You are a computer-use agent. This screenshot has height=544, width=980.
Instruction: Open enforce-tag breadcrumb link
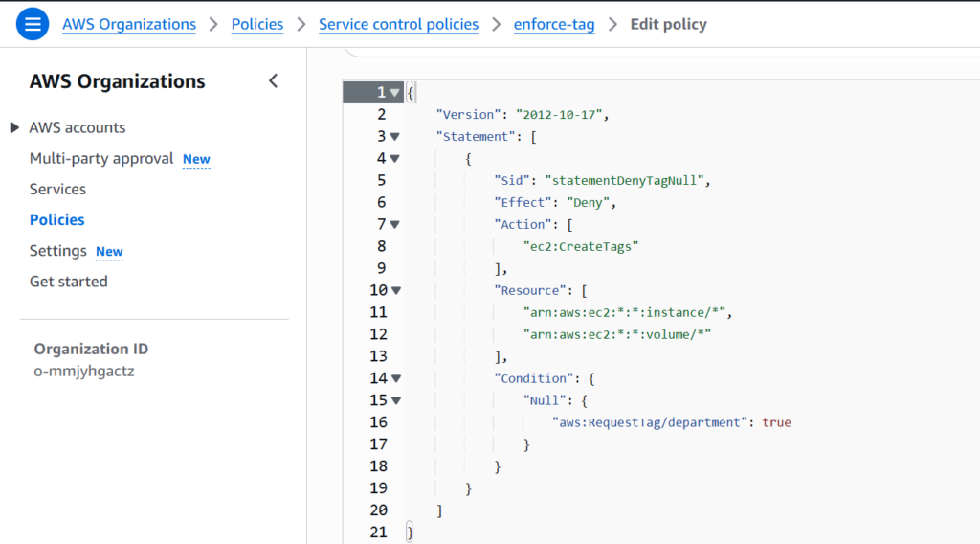(x=554, y=24)
